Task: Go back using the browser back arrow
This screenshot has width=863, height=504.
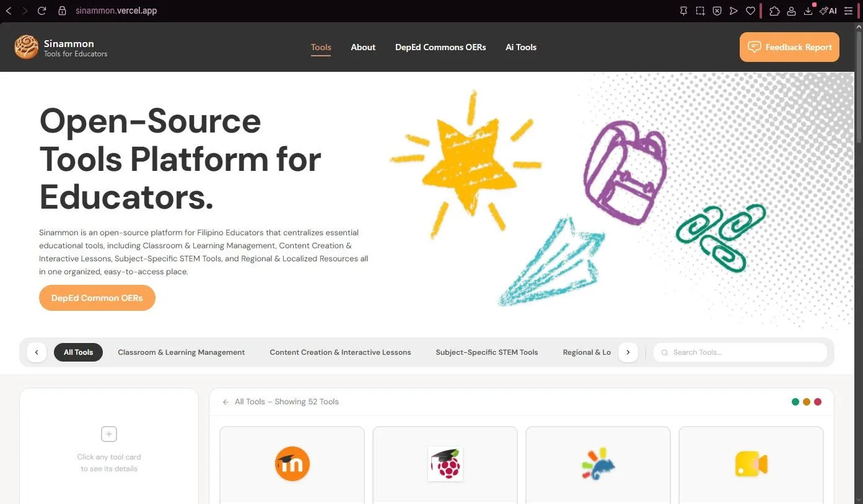Action: click(9, 11)
